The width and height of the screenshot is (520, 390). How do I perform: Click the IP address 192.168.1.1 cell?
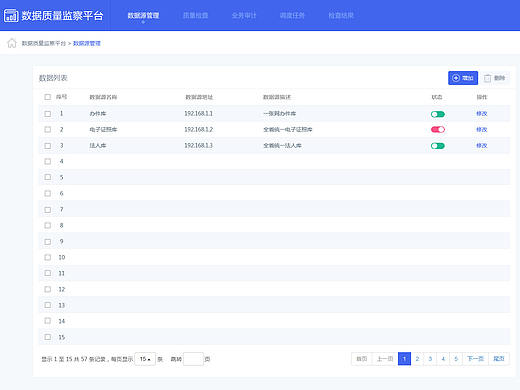click(198, 114)
